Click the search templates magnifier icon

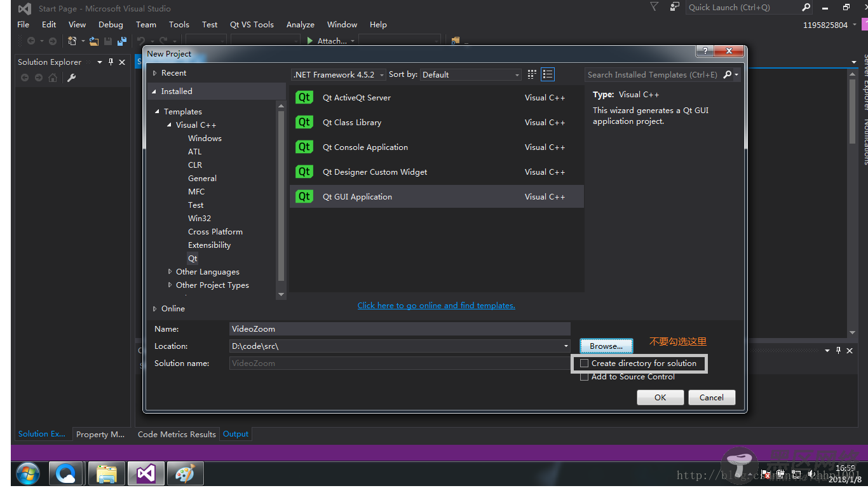point(728,74)
